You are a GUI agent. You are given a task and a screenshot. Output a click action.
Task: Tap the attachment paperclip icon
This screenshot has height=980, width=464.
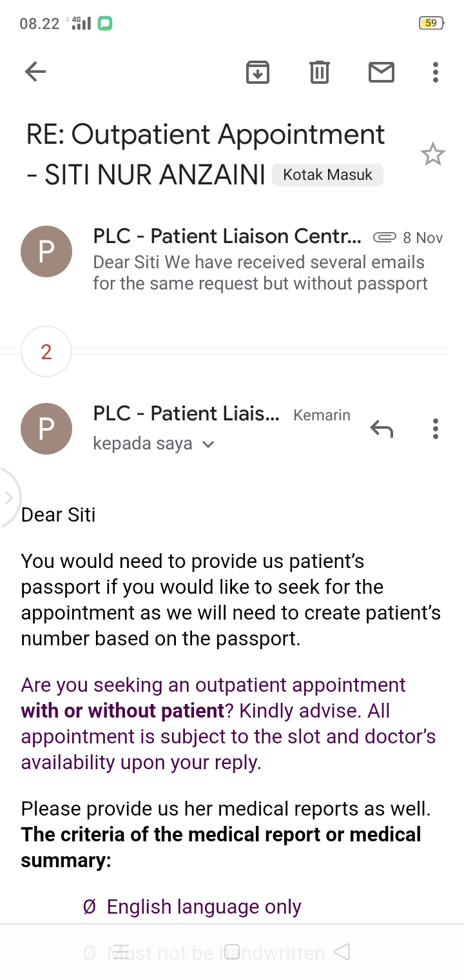pyautogui.click(x=385, y=238)
